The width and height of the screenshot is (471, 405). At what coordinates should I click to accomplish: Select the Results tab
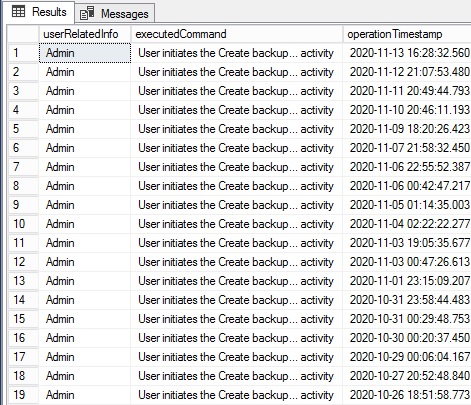tap(39, 12)
